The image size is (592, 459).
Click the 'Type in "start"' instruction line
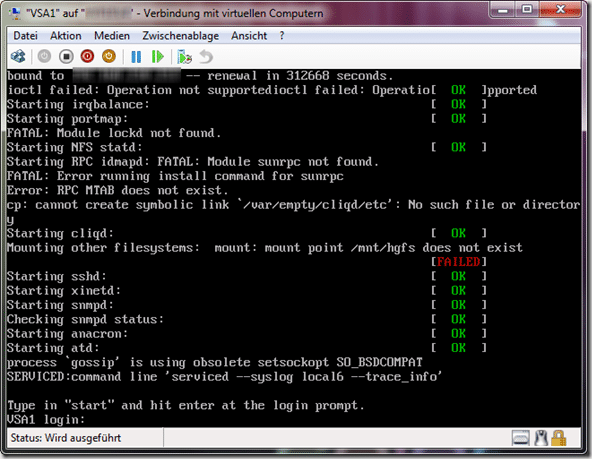pos(185,405)
